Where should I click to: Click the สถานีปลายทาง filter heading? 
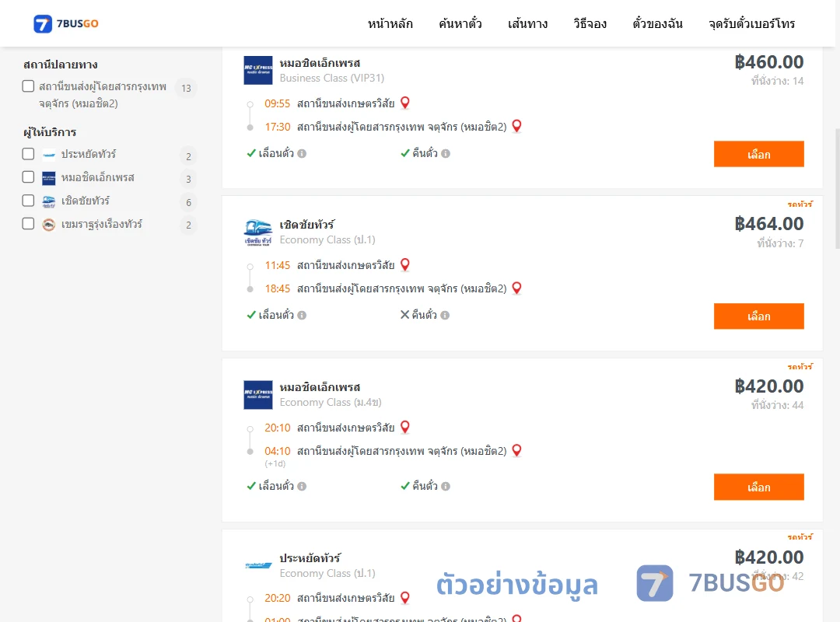pyautogui.click(x=61, y=65)
